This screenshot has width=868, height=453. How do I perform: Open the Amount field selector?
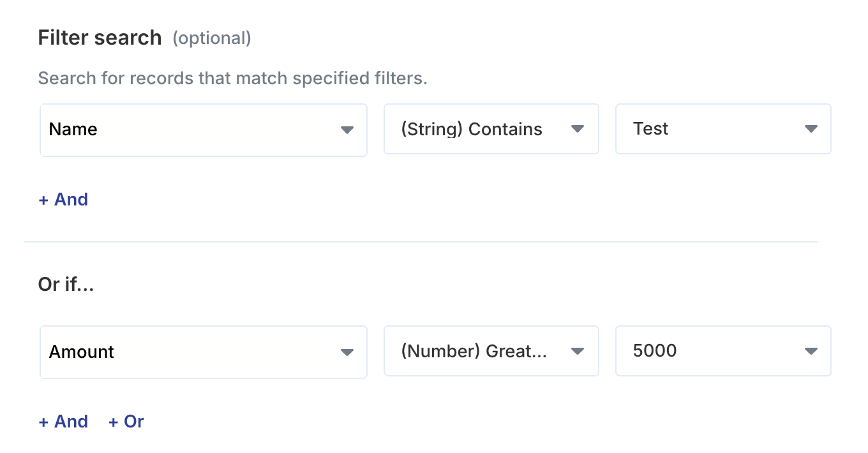191,352
